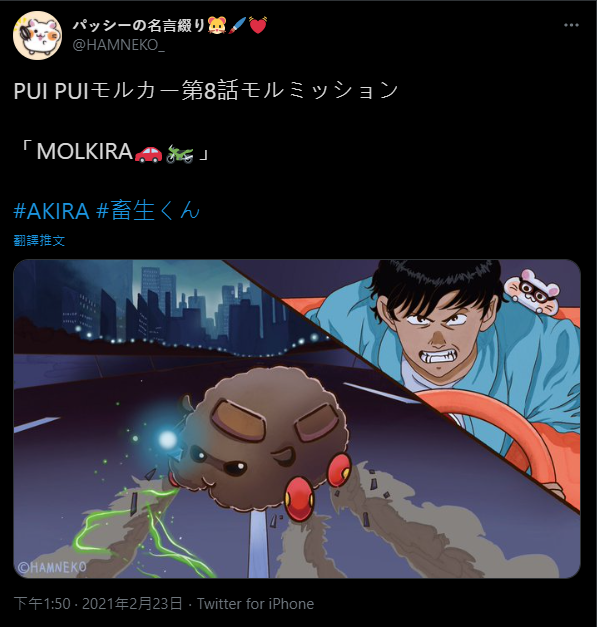The width and height of the screenshot is (597, 627).
Task: Click the 2021年2月23日 date
Action: click(x=132, y=604)
